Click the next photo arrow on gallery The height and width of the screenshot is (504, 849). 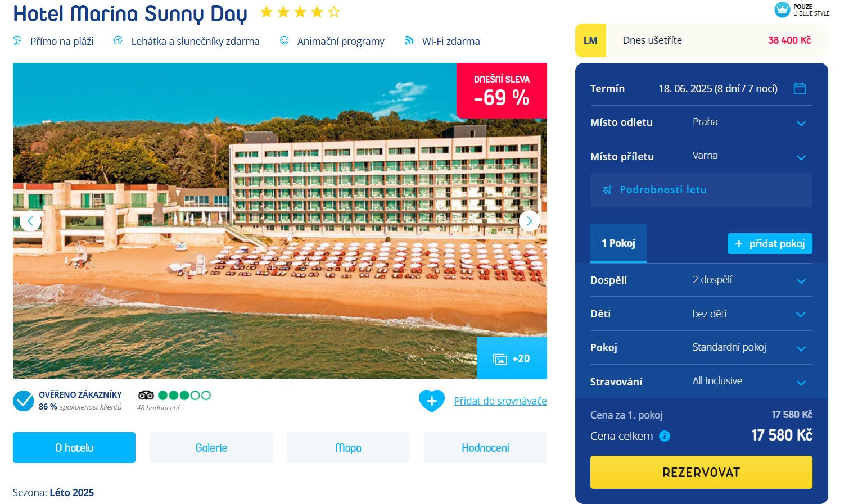pyautogui.click(x=529, y=221)
